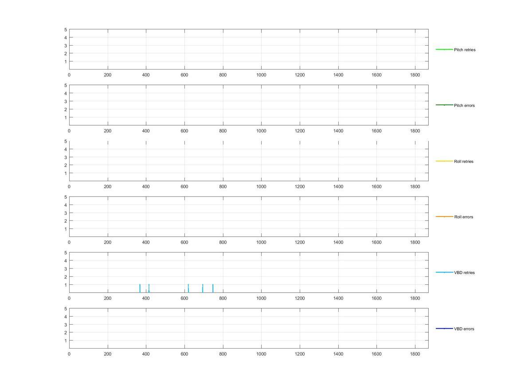Viewport: 532px width, 392px height.
Task: Select the cyan VBD retries legend line
Action: tap(444, 272)
